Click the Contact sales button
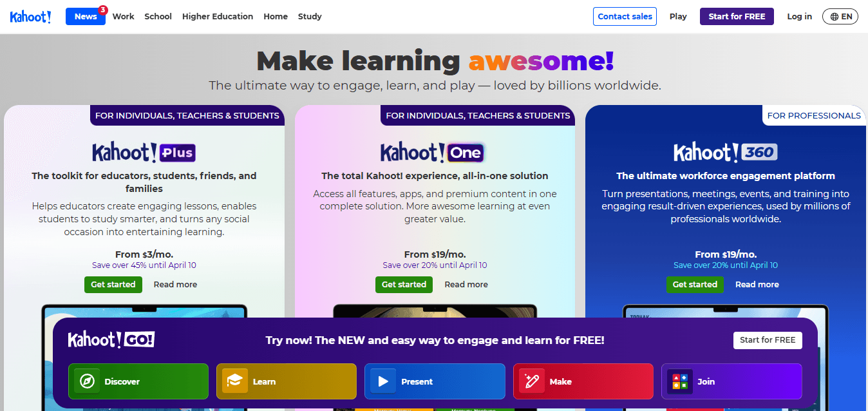Screen dimensions: 868x411 [625, 16]
